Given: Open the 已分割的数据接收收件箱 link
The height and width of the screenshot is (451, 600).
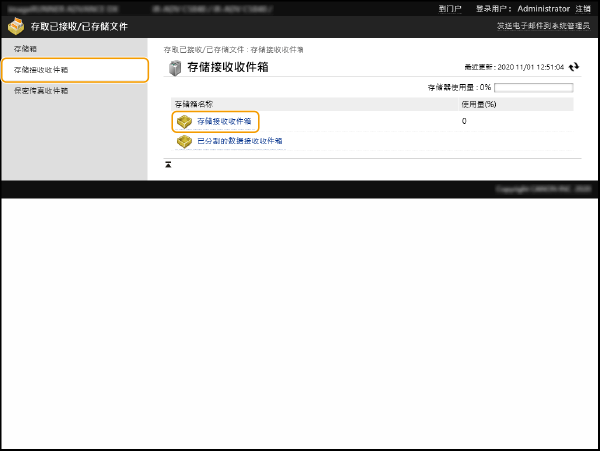Looking at the screenshot, I should click(x=239, y=141).
